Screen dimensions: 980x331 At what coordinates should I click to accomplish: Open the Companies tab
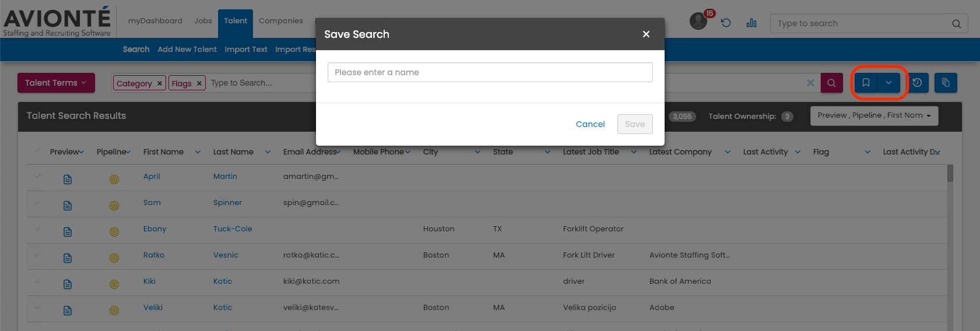pos(281,21)
